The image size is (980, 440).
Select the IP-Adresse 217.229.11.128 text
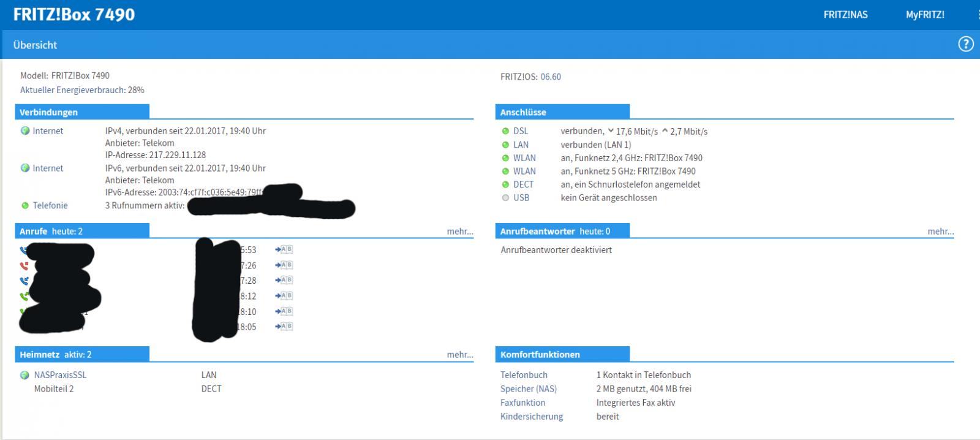pyautogui.click(x=156, y=155)
